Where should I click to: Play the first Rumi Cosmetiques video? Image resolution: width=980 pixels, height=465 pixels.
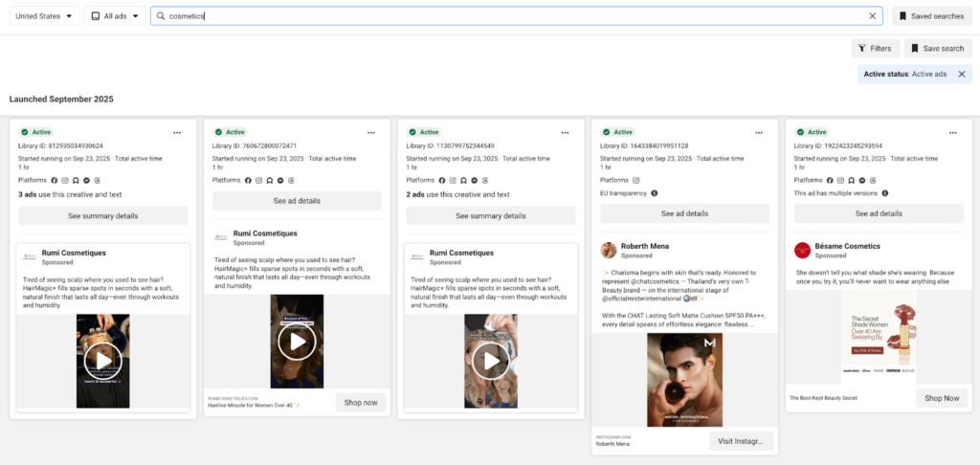pos(103,360)
